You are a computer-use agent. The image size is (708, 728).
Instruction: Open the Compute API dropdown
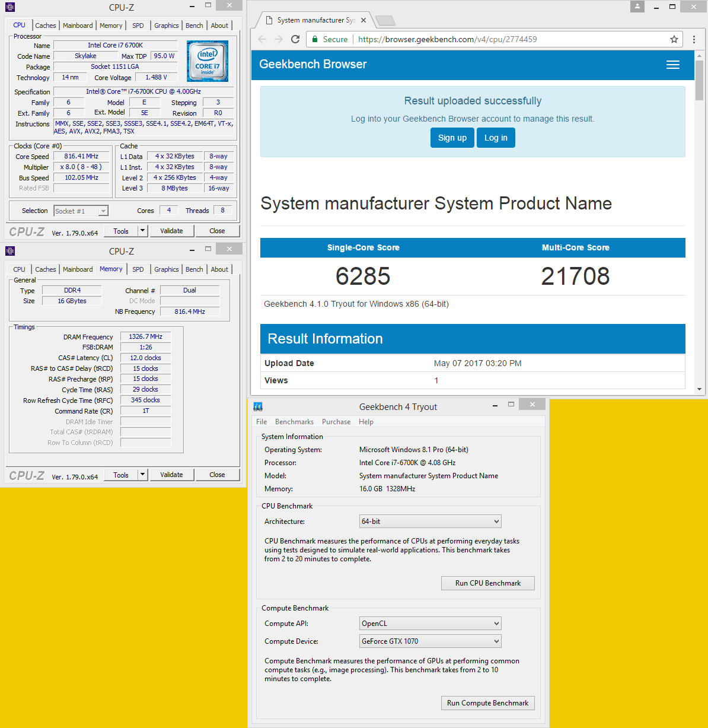430,624
